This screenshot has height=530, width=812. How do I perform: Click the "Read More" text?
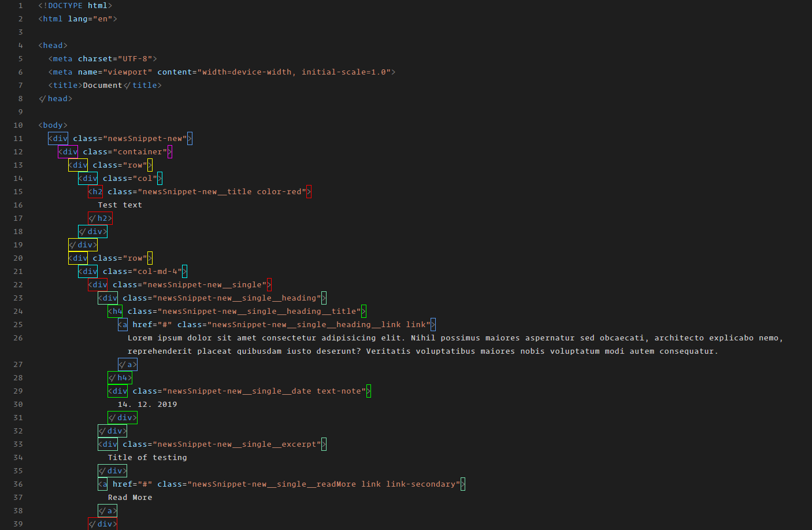[x=130, y=498]
